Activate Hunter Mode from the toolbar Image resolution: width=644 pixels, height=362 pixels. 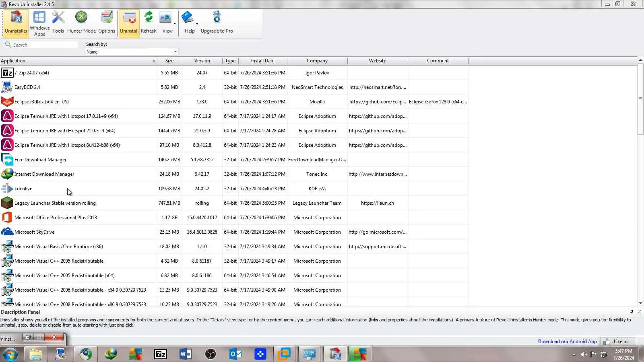pos(81,23)
